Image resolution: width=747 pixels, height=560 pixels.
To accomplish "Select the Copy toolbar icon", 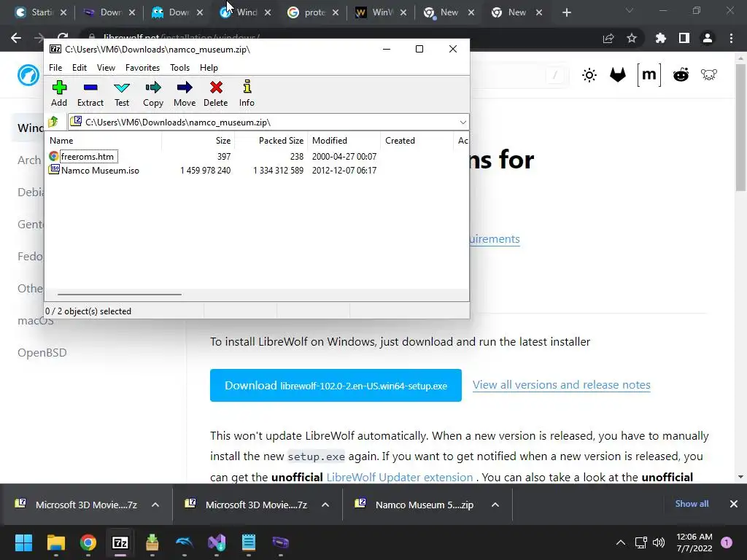I will pos(153,94).
